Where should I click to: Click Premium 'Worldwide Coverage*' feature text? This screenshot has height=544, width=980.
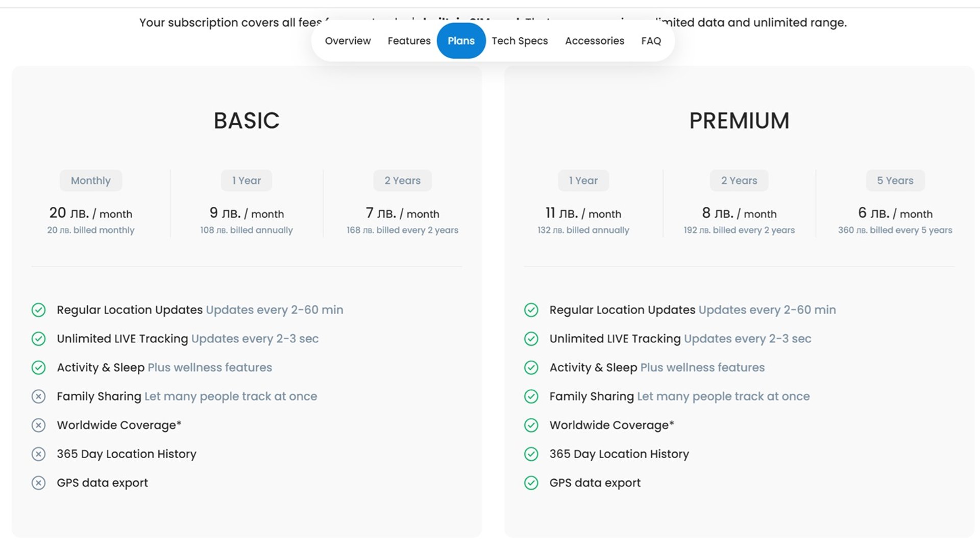pos(611,425)
